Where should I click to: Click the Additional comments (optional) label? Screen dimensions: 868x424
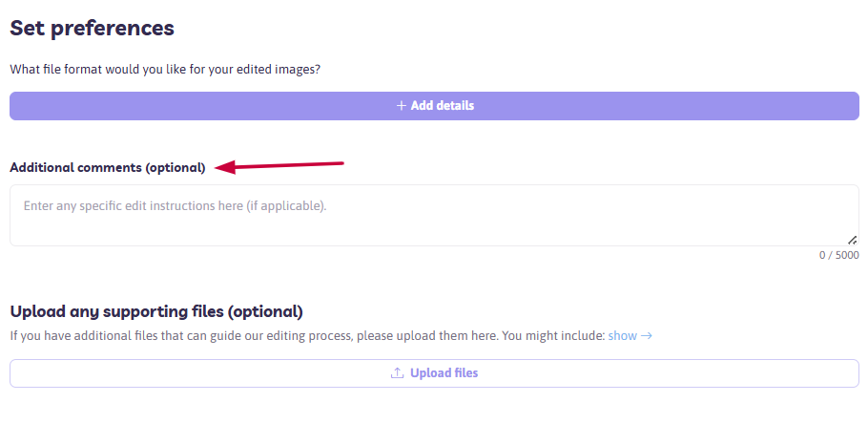[108, 167]
